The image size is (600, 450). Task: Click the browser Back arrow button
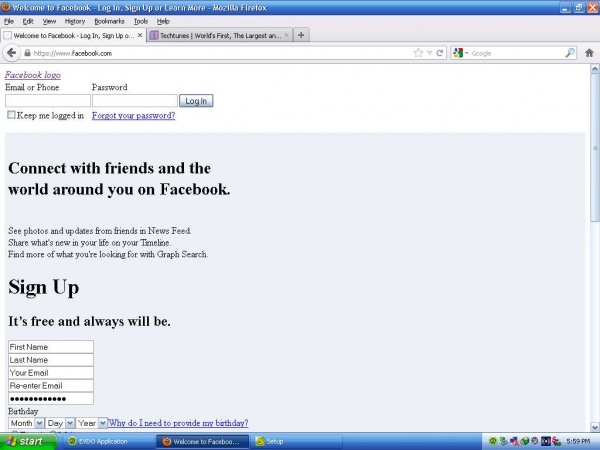pyautogui.click(x=11, y=53)
